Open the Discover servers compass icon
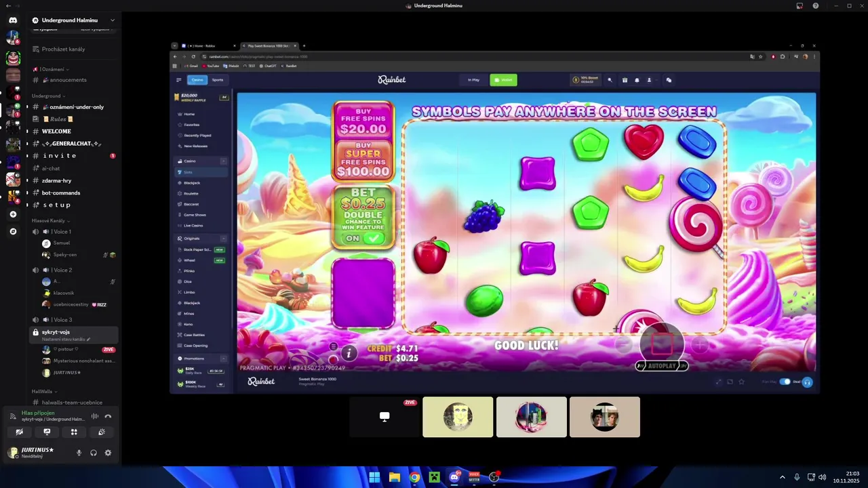The height and width of the screenshot is (488, 868). [13, 231]
